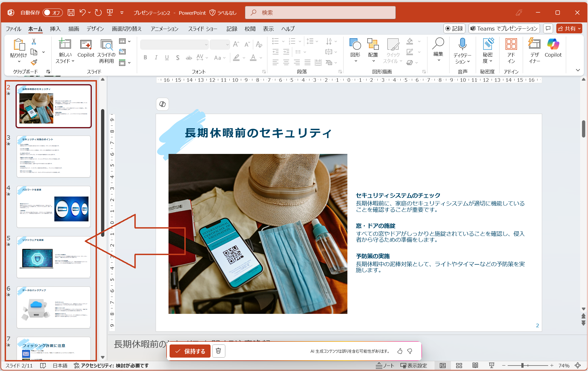Click the thumbs up feedback icon
Screen dimensions: 588x371
click(x=400, y=351)
